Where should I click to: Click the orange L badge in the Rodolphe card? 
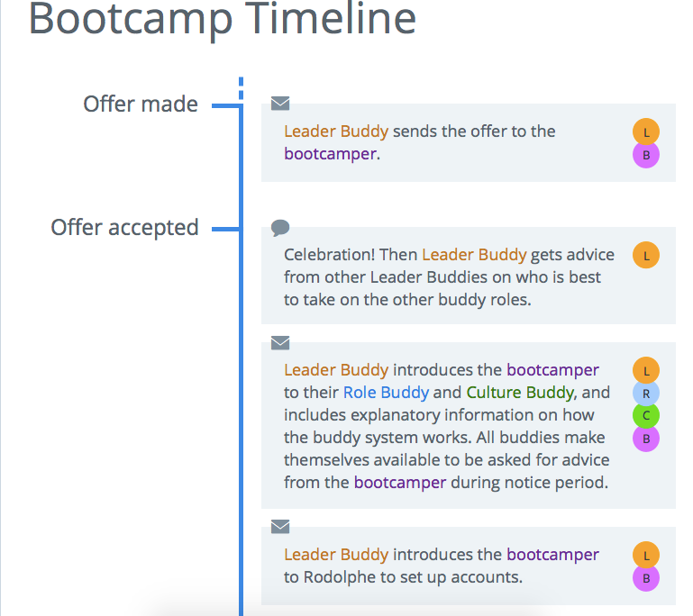tap(646, 555)
